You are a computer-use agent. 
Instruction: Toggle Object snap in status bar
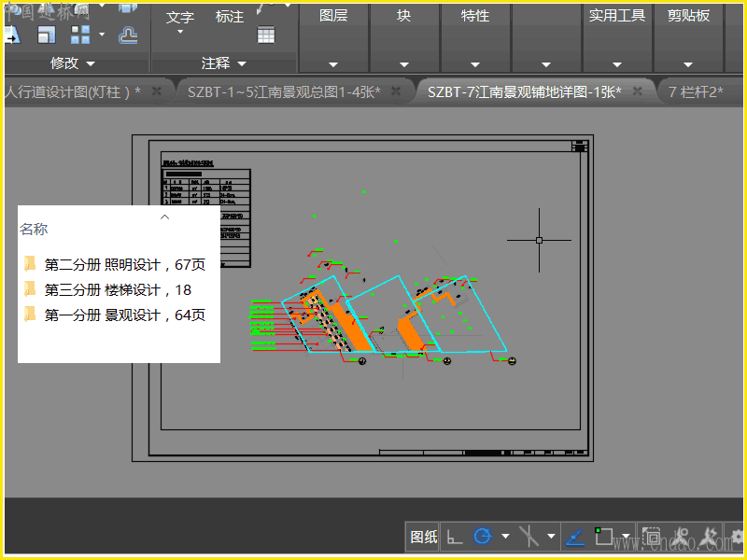tap(603, 536)
